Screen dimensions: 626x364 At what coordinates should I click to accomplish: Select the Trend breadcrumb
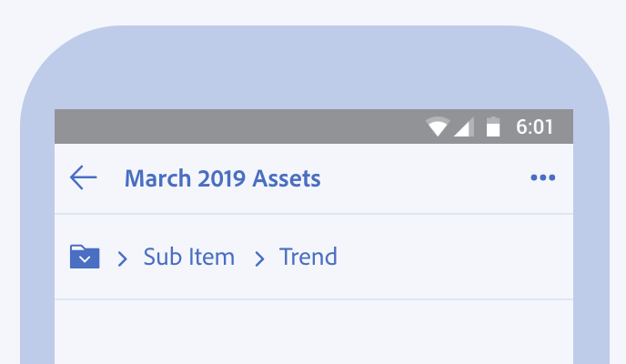(x=308, y=258)
